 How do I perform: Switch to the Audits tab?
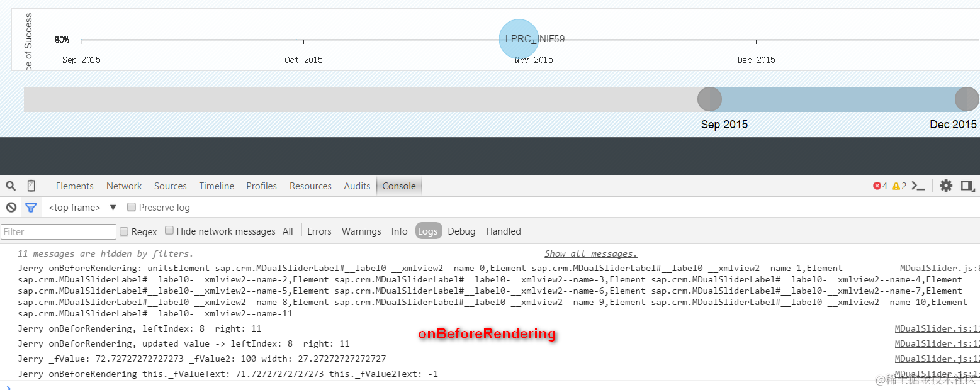pyautogui.click(x=357, y=186)
